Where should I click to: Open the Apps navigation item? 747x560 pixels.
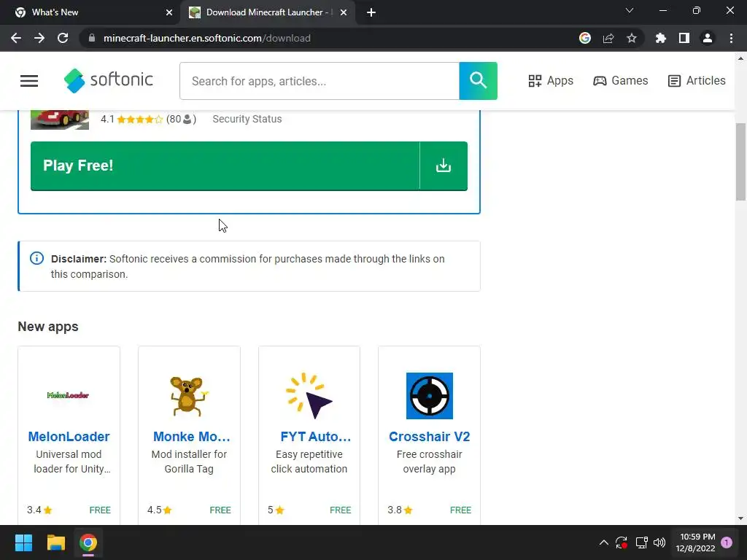tap(551, 81)
